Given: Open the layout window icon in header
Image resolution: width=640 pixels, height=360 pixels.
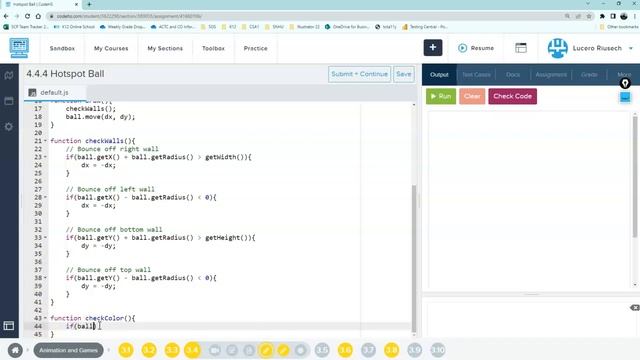Looking at the screenshot, I should 521,48.
